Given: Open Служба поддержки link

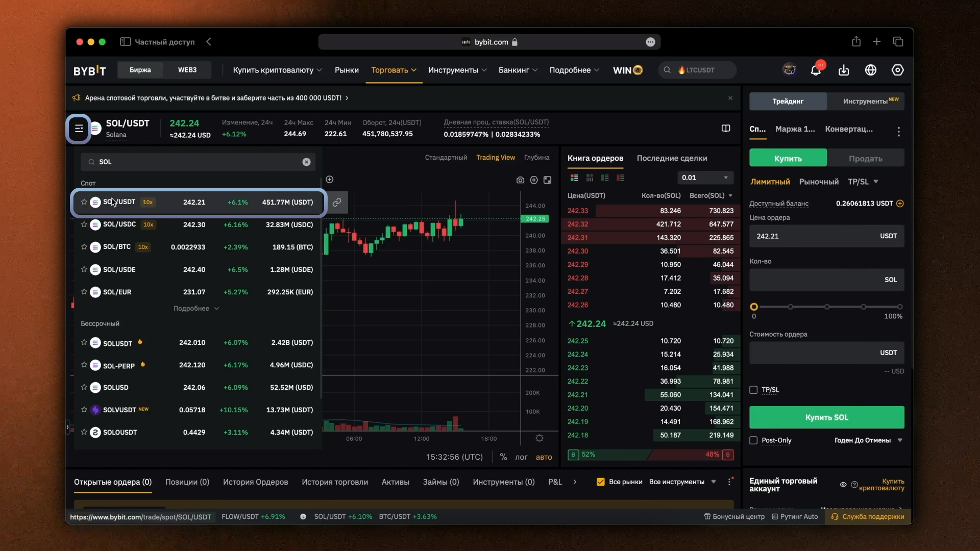Looking at the screenshot, I should [868, 516].
